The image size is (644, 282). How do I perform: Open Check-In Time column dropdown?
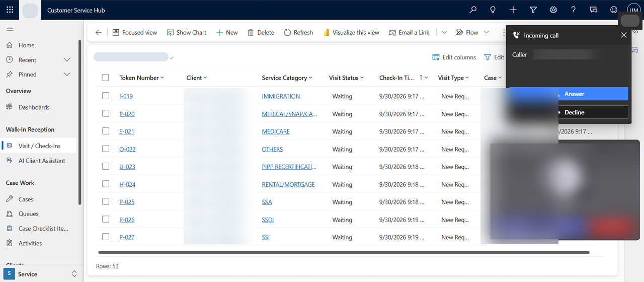(x=427, y=78)
